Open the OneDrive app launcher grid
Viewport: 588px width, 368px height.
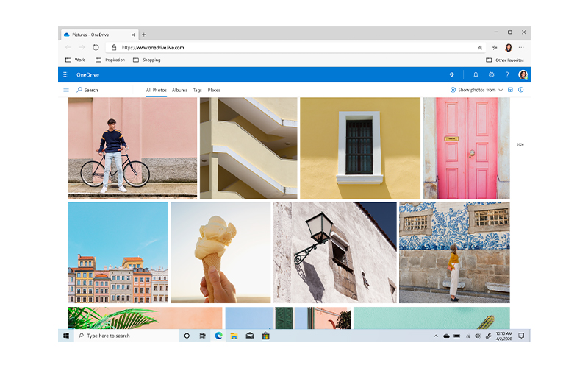point(66,74)
